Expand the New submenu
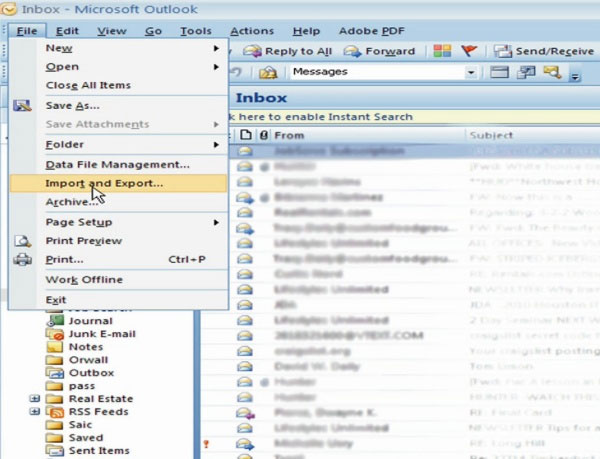Image resolution: width=600 pixels, height=459 pixels. [119, 48]
